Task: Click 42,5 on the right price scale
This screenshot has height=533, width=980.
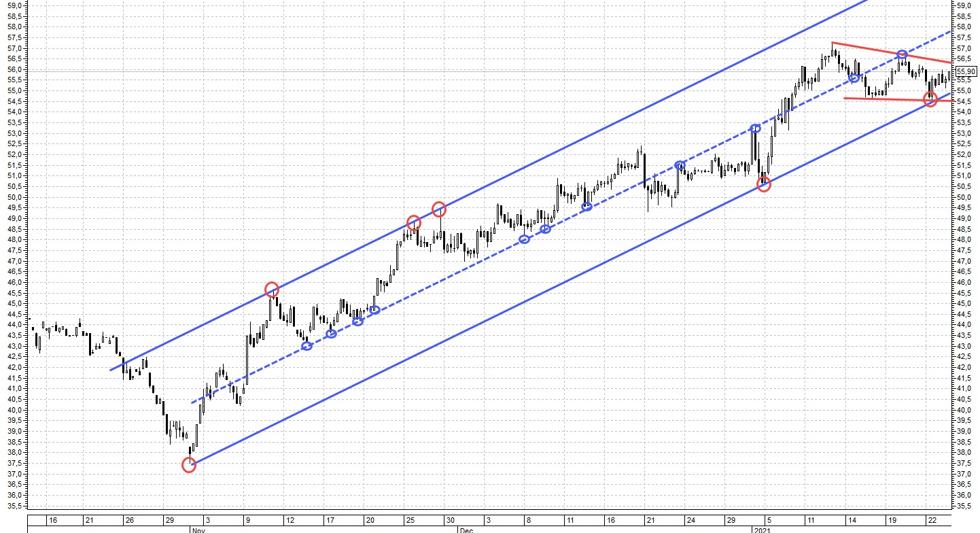Action: pyautogui.click(x=965, y=357)
